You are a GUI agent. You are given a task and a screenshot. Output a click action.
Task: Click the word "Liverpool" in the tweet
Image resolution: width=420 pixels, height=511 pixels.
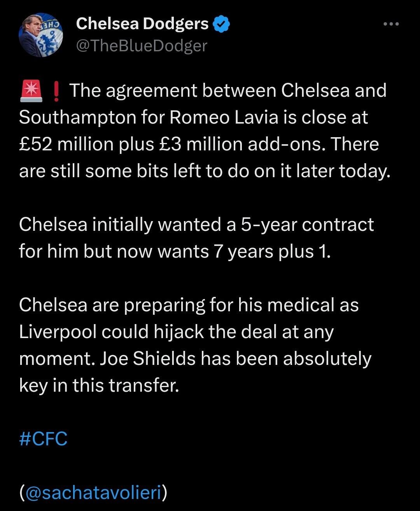[58, 332]
